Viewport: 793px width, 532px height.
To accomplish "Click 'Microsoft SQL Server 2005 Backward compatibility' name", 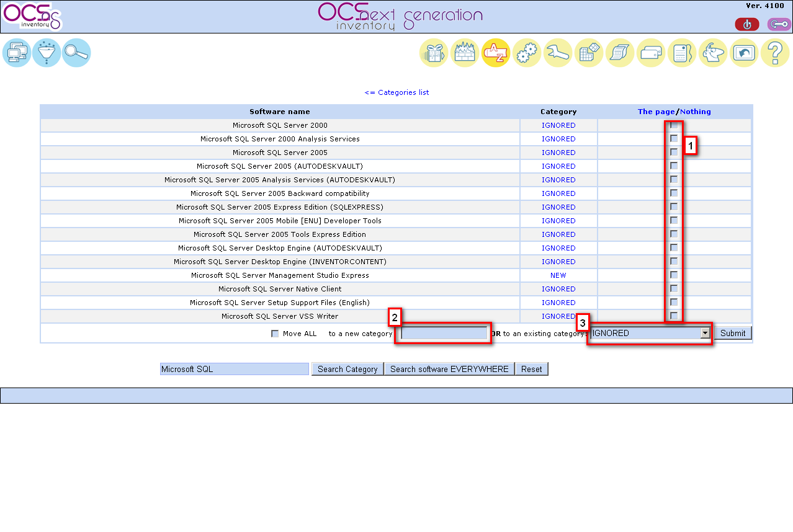I will click(280, 193).
